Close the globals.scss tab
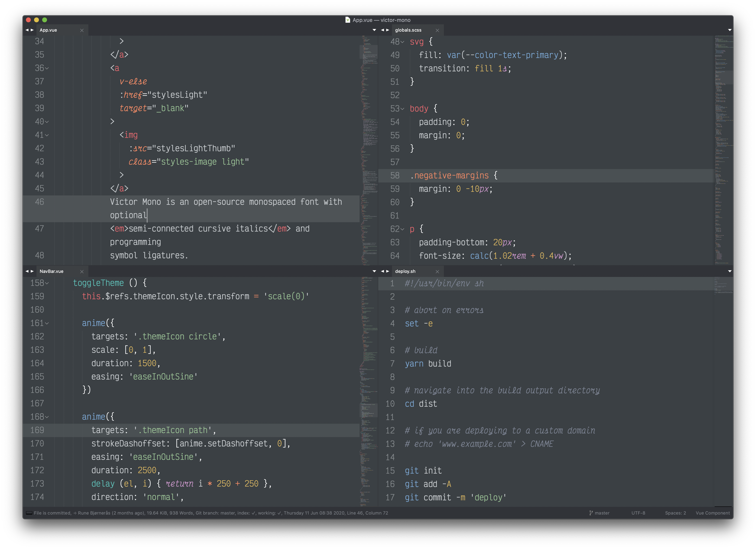 coord(437,30)
